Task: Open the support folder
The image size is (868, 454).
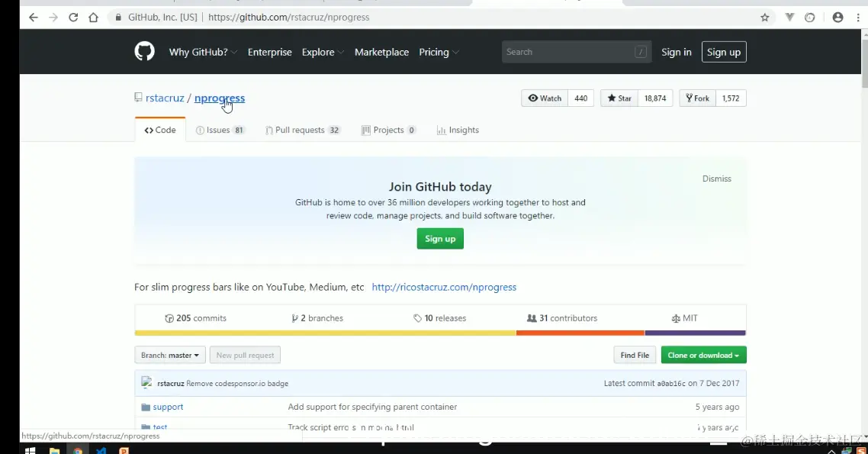Action: click(x=168, y=407)
